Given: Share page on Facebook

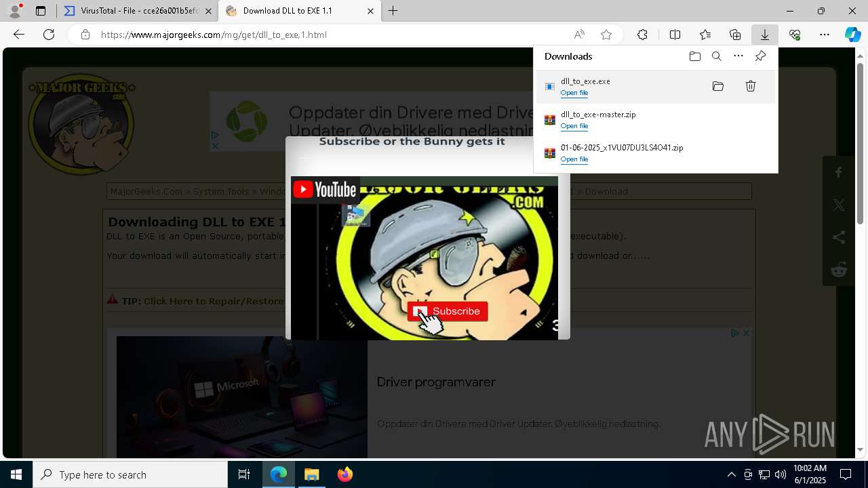Looking at the screenshot, I should click(839, 173).
